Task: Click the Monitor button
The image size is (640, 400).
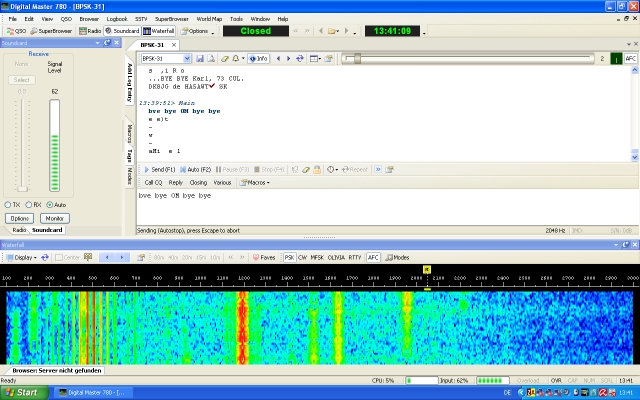Action: pos(55,218)
